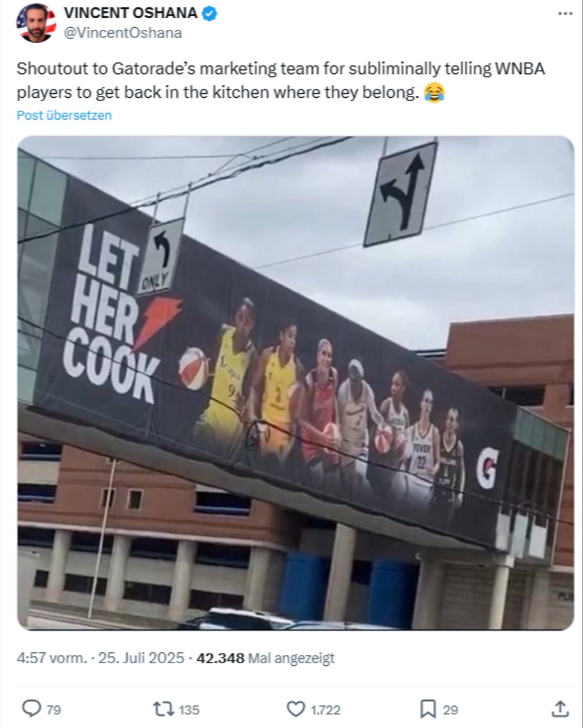Click the VINCENT OSHANA display name
The height and width of the screenshot is (728, 583).
click(130, 13)
